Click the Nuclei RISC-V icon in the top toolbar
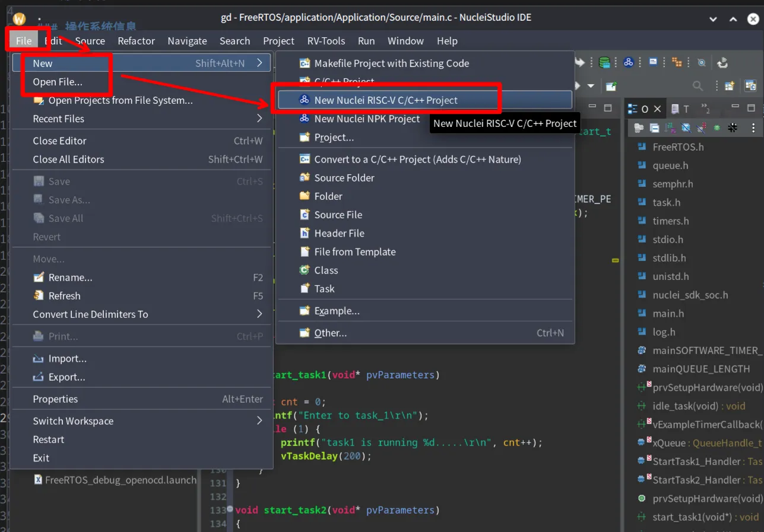 click(629, 63)
